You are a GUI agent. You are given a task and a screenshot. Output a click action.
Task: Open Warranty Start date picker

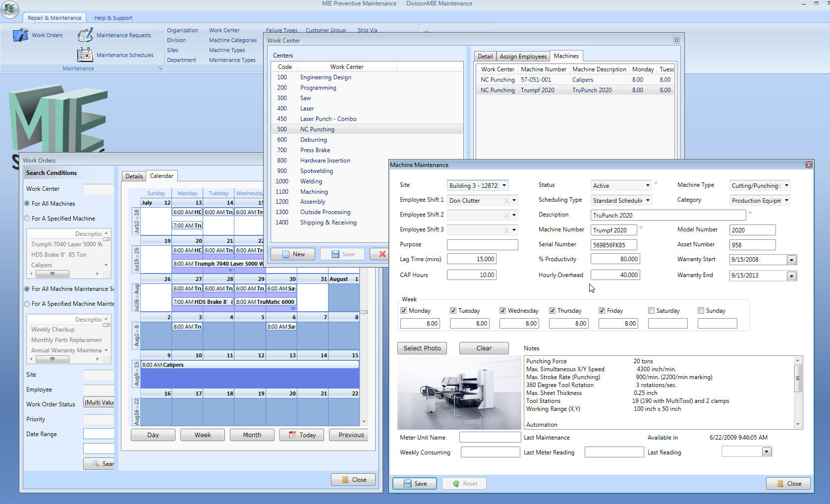[x=791, y=260]
